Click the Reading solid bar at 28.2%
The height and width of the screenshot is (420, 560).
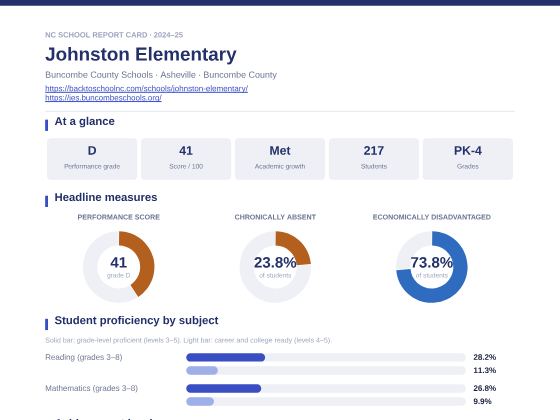(226, 357)
